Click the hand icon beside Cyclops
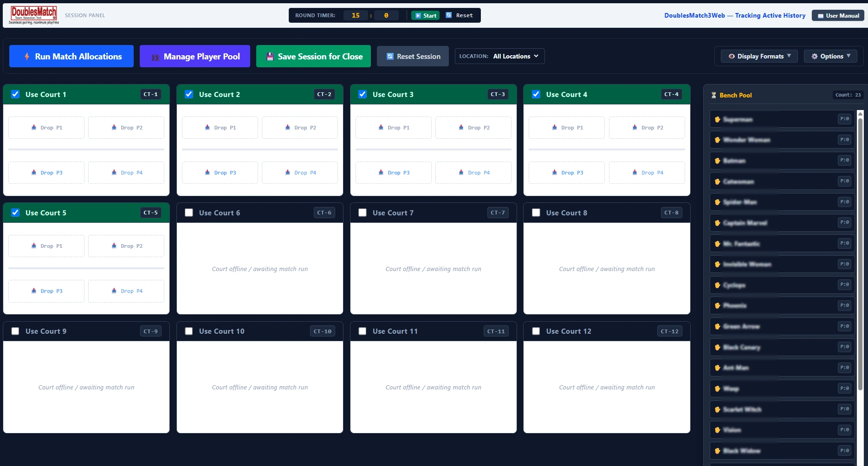868x466 pixels. tap(717, 285)
